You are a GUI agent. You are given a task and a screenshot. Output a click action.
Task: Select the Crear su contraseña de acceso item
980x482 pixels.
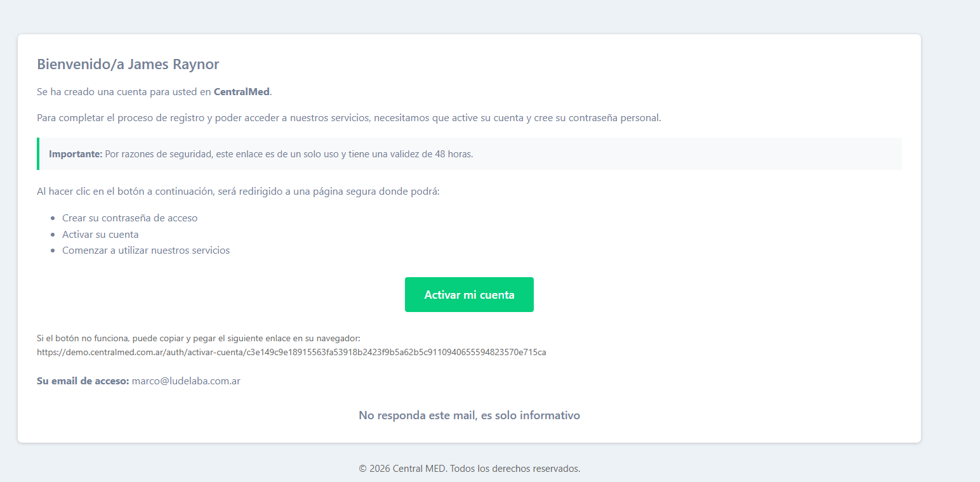pyautogui.click(x=129, y=218)
